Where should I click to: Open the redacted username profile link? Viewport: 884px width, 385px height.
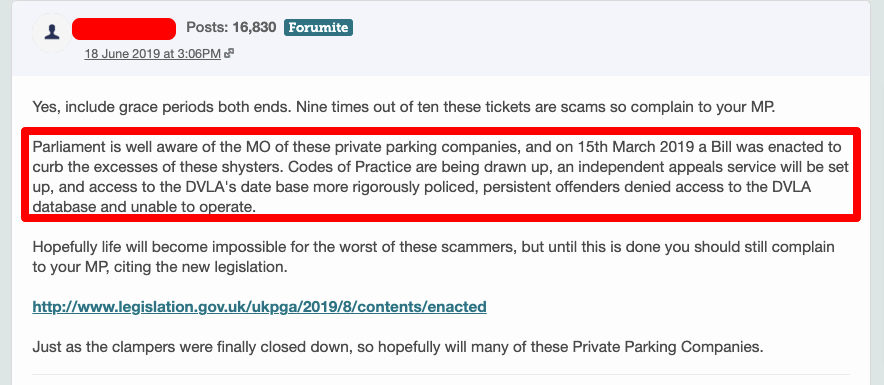(124, 29)
